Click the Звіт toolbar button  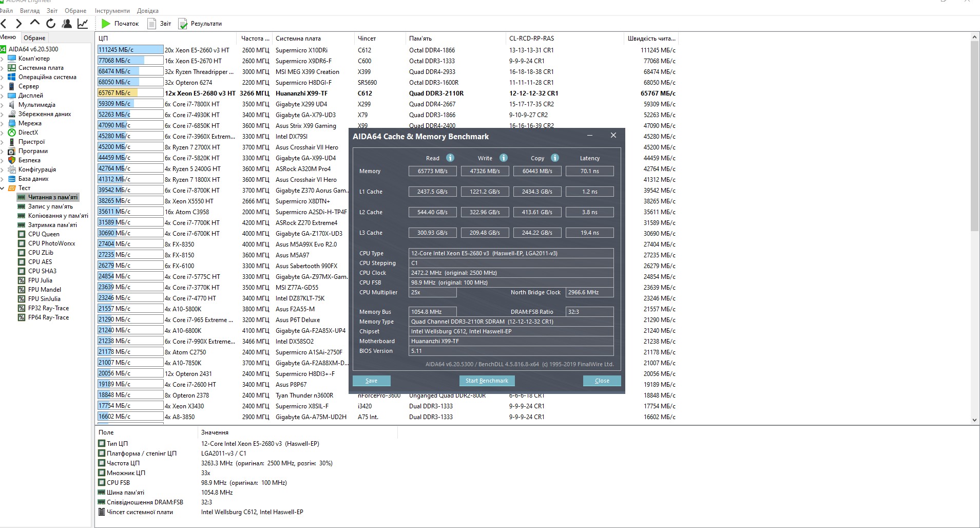click(x=159, y=23)
